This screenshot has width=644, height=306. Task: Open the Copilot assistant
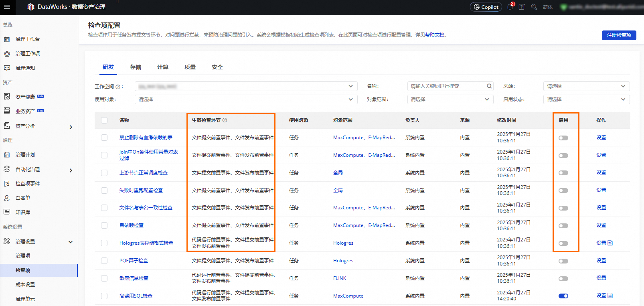(x=486, y=7)
